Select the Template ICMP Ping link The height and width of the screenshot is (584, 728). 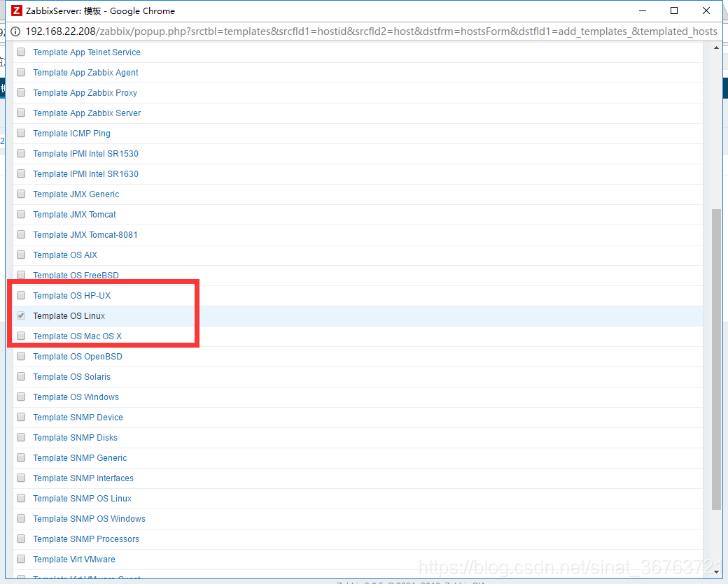71,134
